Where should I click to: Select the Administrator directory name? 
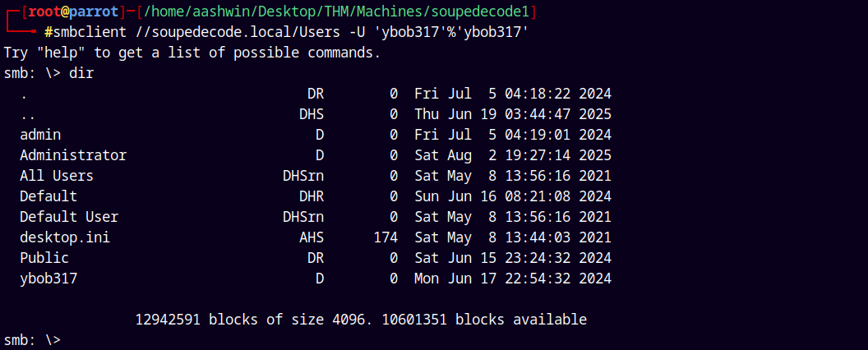(73, 155)
